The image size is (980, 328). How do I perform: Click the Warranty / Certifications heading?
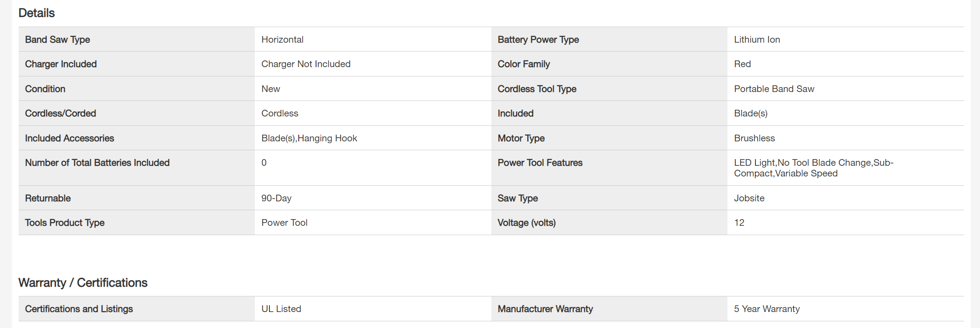coord(83,283)
